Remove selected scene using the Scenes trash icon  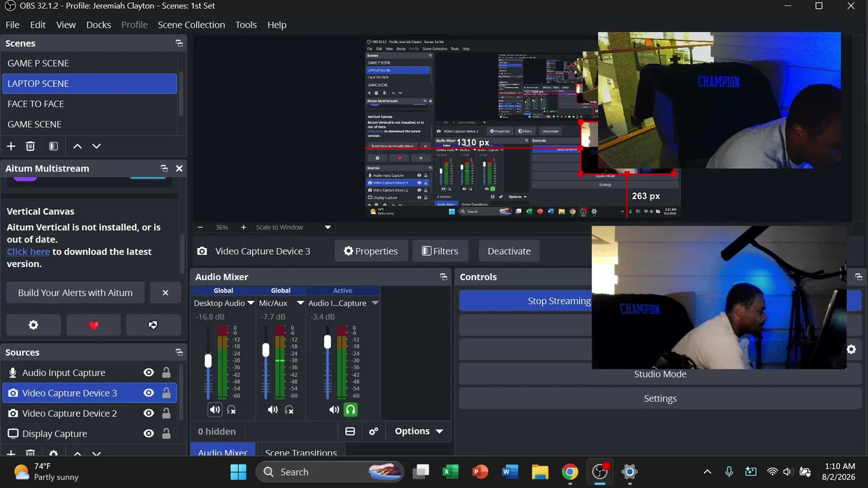tap(31, 146)
